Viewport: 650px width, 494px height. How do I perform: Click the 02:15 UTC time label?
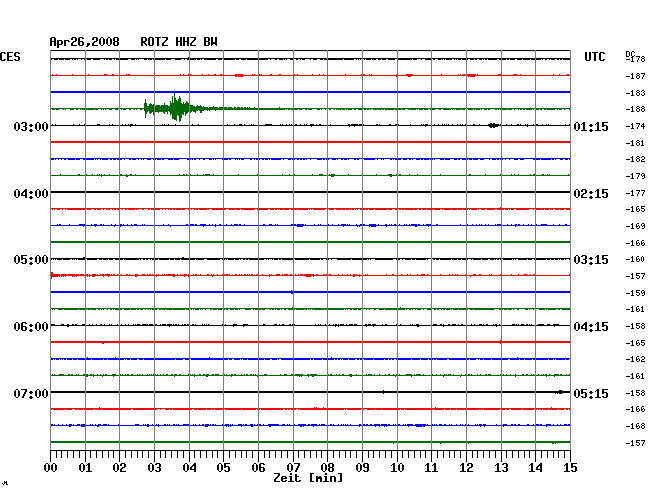pyautogui.click(x=591, y=194)
